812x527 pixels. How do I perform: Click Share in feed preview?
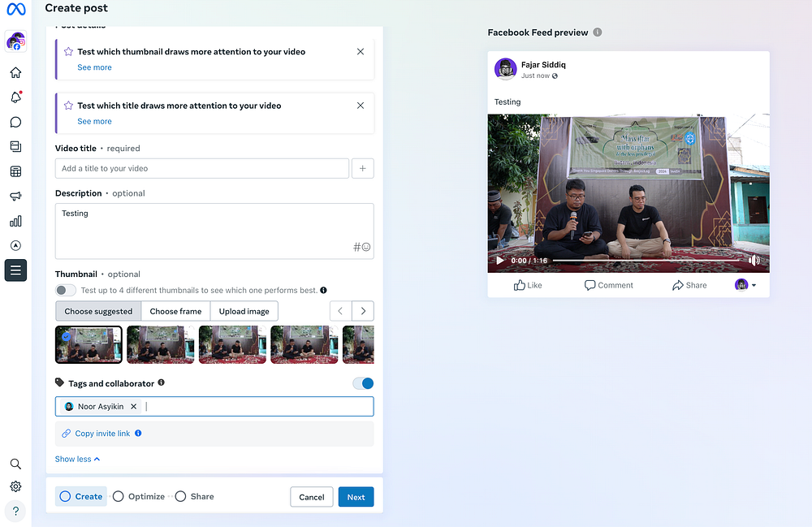(x=689, y=285)
